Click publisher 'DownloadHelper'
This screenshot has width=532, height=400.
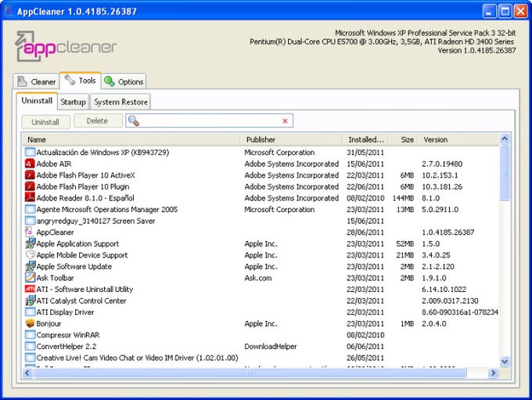pos(271,346)
